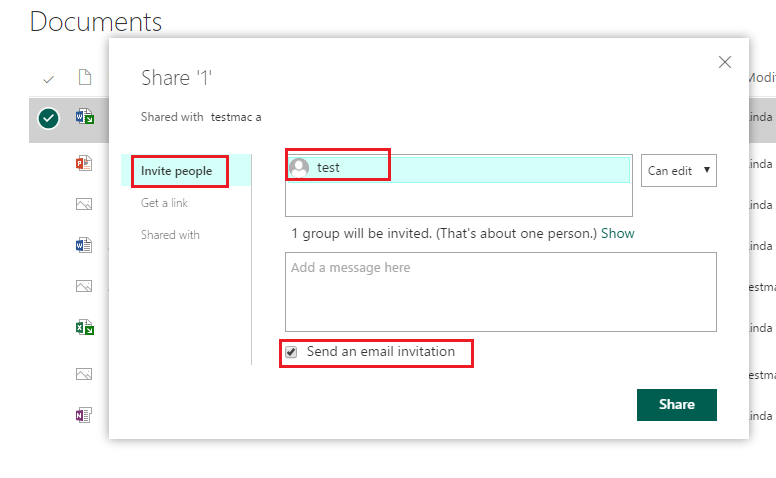
Task: Open the Can edit permission dropdown
Action: [x=679, y=171]
